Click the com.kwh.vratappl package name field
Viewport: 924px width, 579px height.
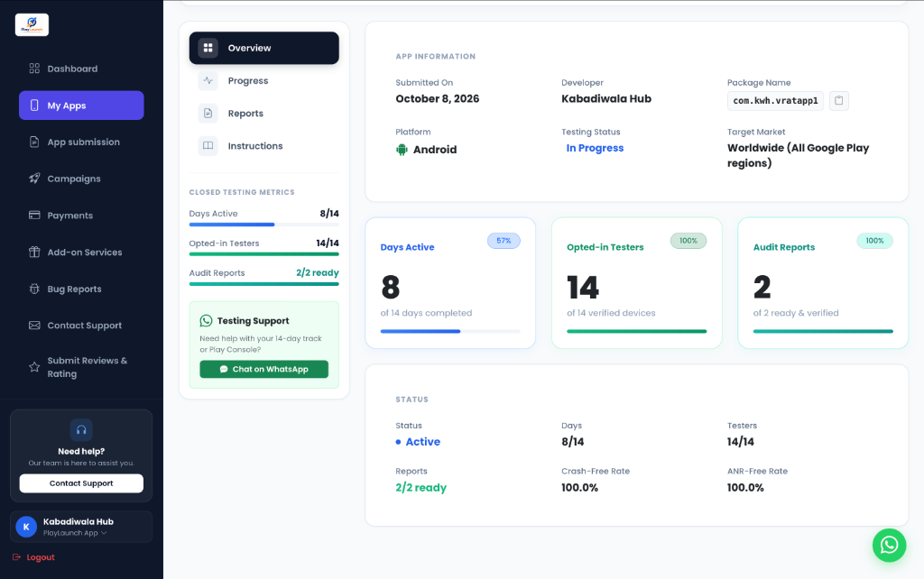pyautogui.click(x=775, y=101)
